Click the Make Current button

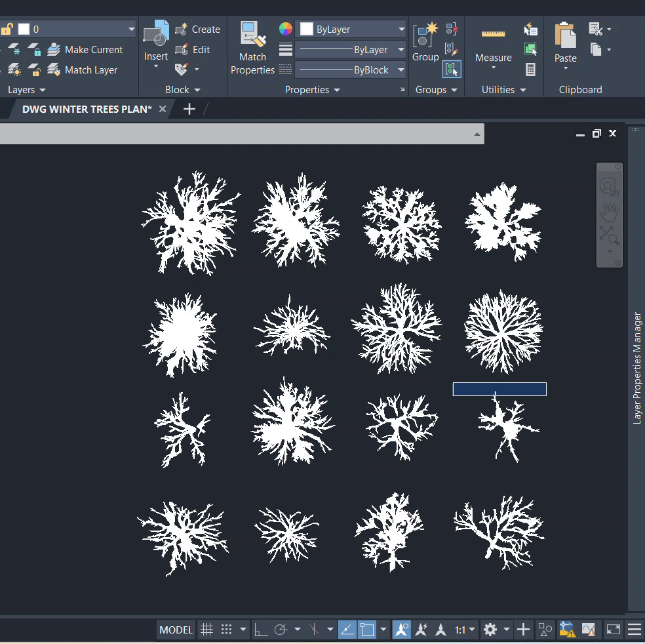click(85, 50)
